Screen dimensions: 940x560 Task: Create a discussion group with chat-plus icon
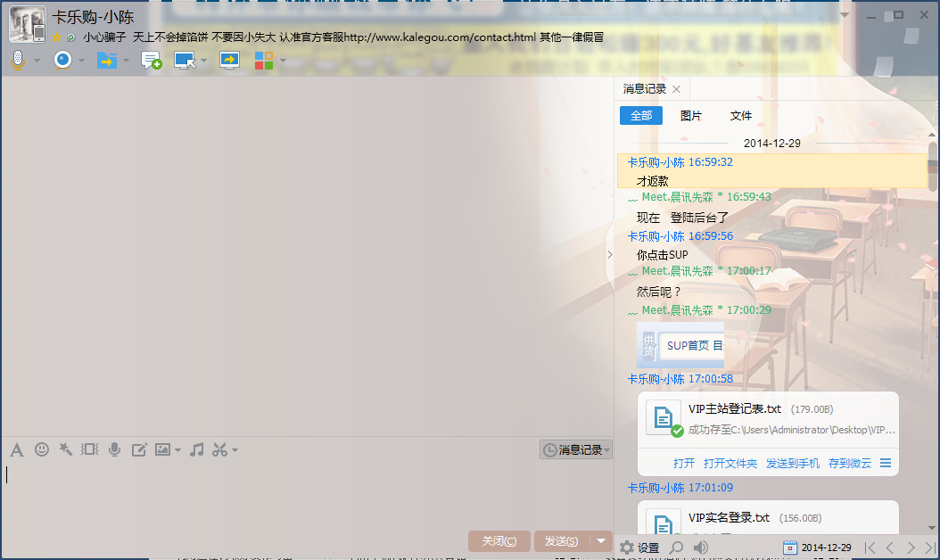[x=152, y=61]
